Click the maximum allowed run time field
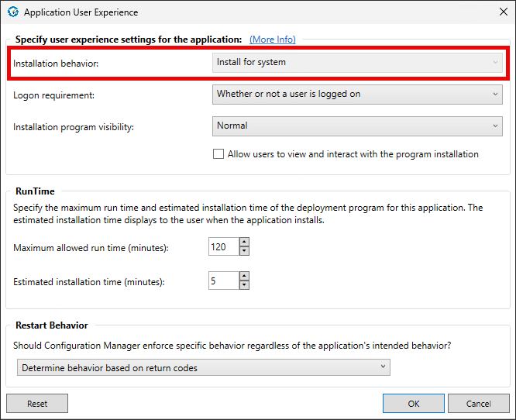 coord(223,247)
